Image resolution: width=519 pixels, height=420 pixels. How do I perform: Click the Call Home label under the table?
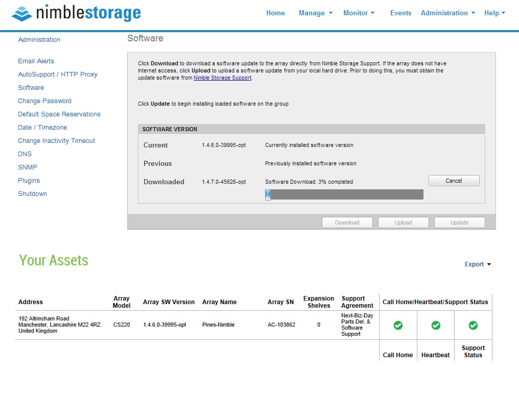(398, 355)
